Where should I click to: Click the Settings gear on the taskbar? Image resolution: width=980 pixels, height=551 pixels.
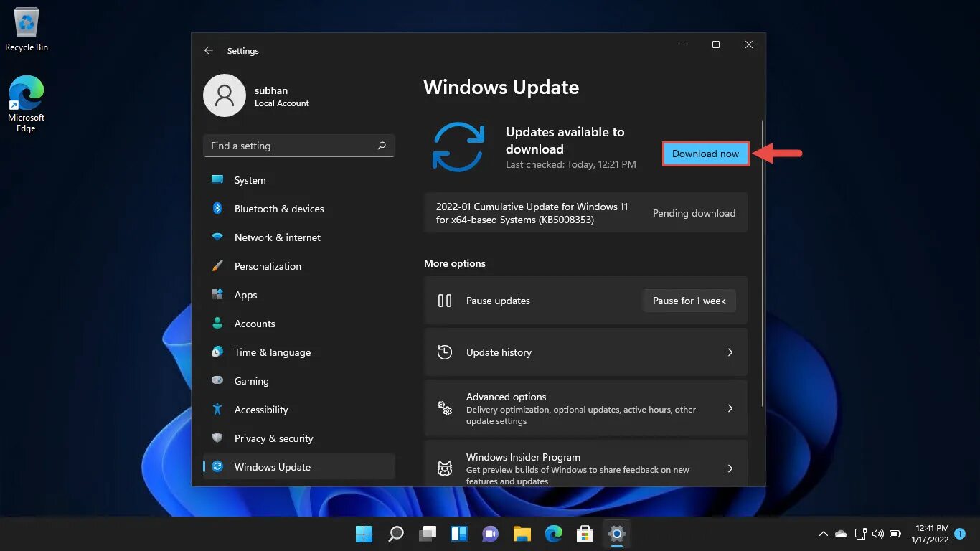616,534
